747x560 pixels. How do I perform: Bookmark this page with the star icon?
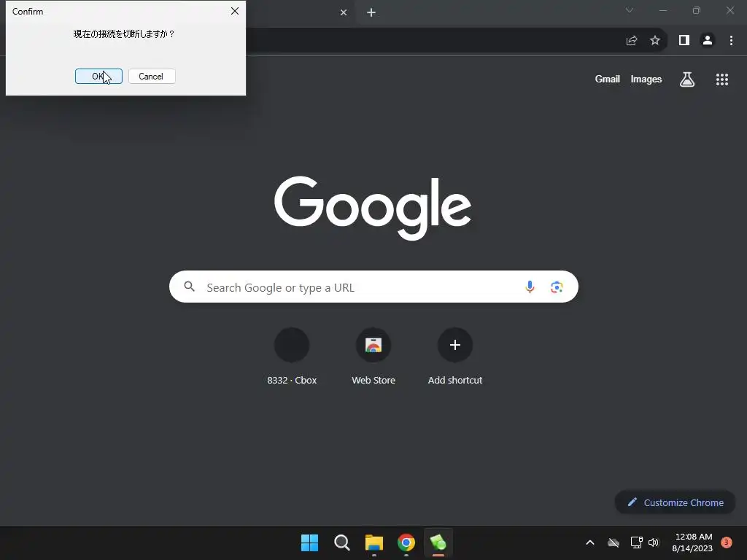655,41
